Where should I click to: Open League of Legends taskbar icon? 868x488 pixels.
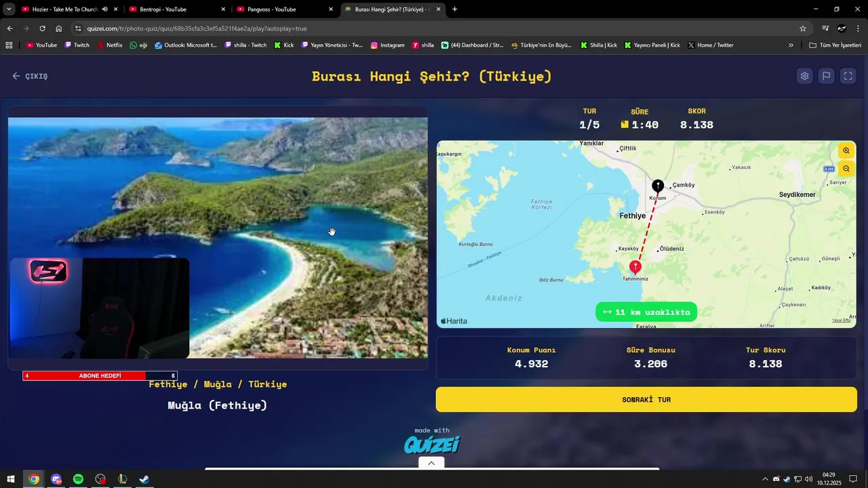tap(122, 479)
